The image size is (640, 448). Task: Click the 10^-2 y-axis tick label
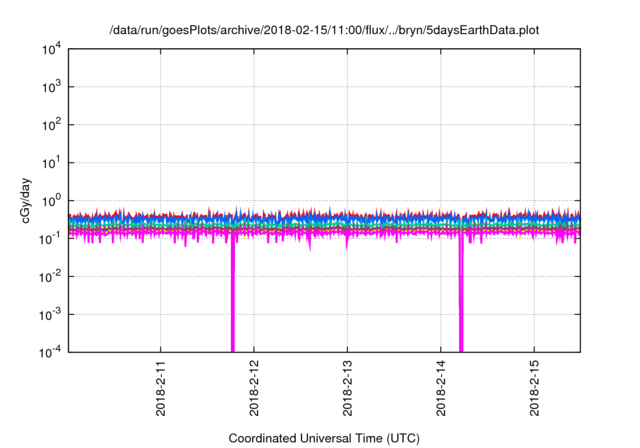click(50, 277)
